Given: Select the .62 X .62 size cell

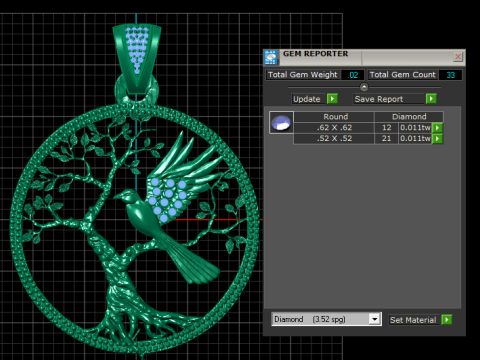Looking at the screenshot, I should (x=334, y=128).
